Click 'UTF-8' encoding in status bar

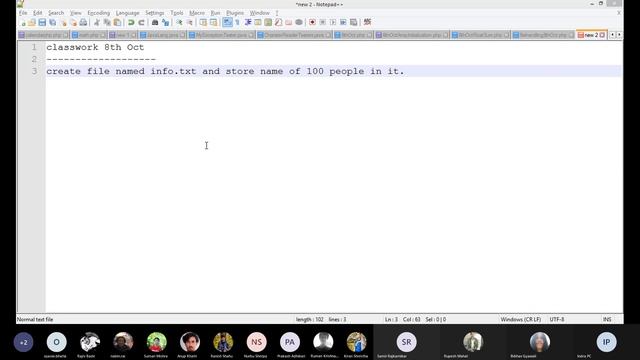click(x=557, y=319)
